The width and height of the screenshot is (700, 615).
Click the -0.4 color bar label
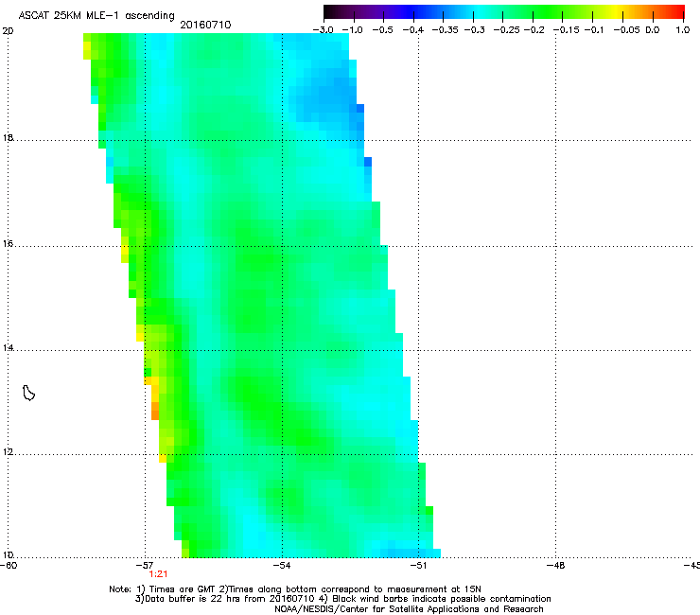[413, 30]
